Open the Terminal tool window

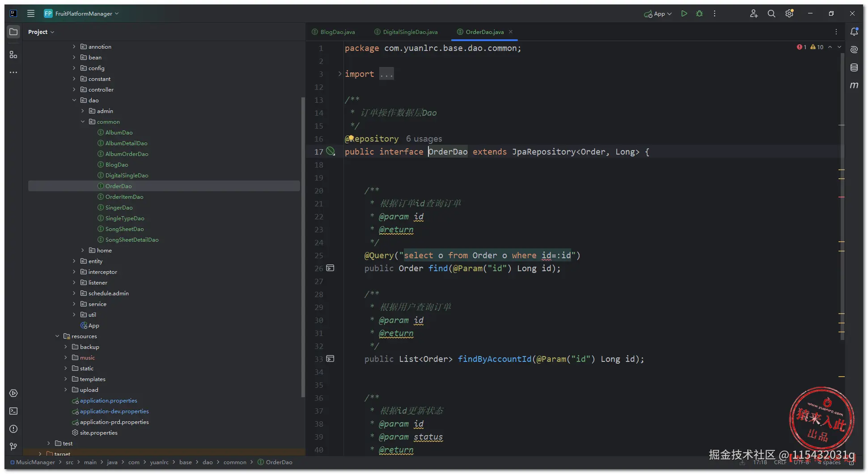(13, 411)
